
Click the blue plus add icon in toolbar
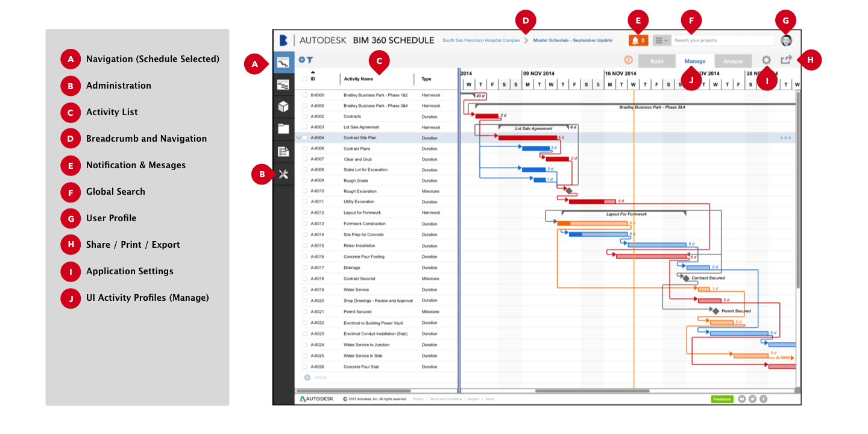pyautogui.click(x=302, y=60)
